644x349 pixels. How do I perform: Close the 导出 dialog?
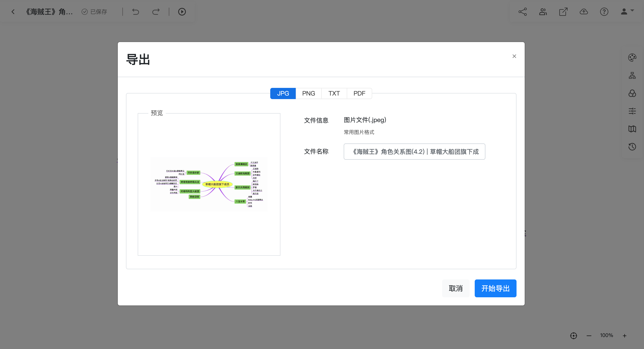pyautogui.click(x=514, y=56)
